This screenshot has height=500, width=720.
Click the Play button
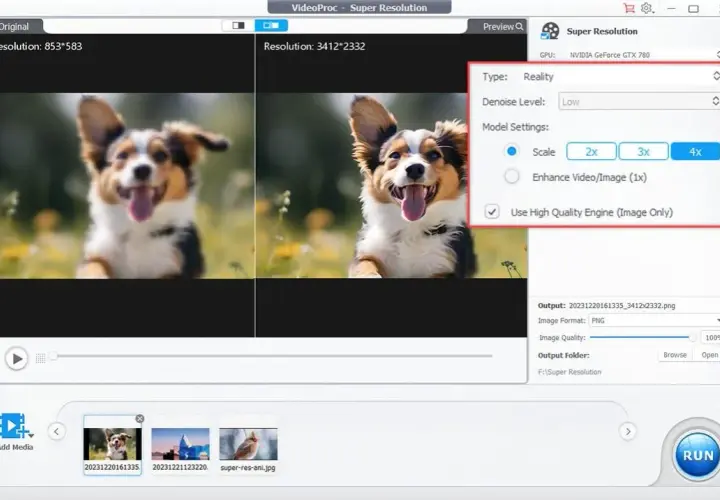[x=17, y=359]
